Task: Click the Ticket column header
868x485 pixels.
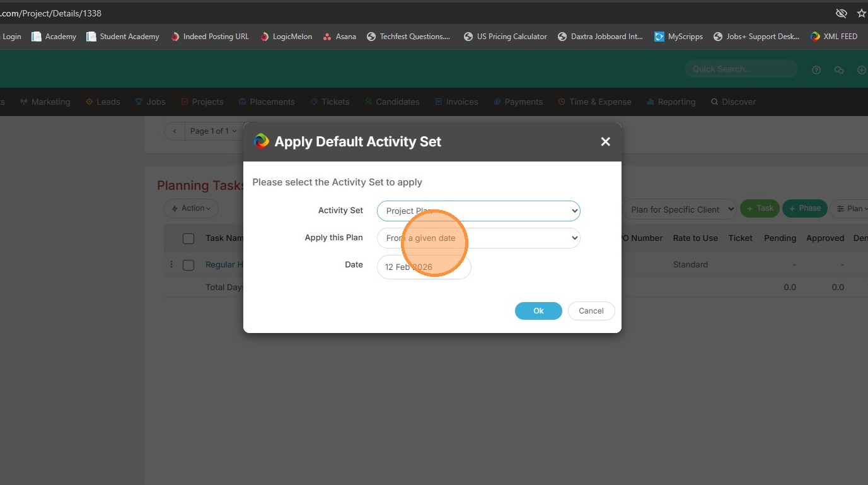Action: coord(741,238)
